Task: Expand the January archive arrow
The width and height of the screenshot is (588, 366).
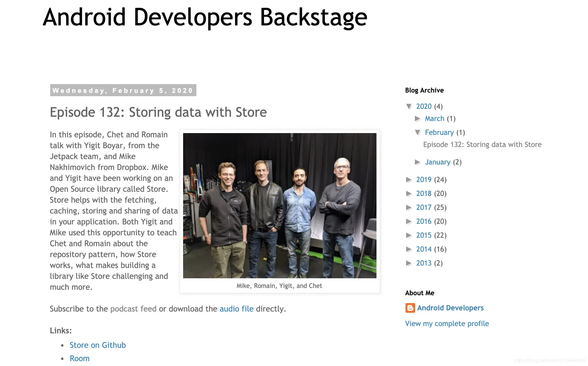Action: 418,162
